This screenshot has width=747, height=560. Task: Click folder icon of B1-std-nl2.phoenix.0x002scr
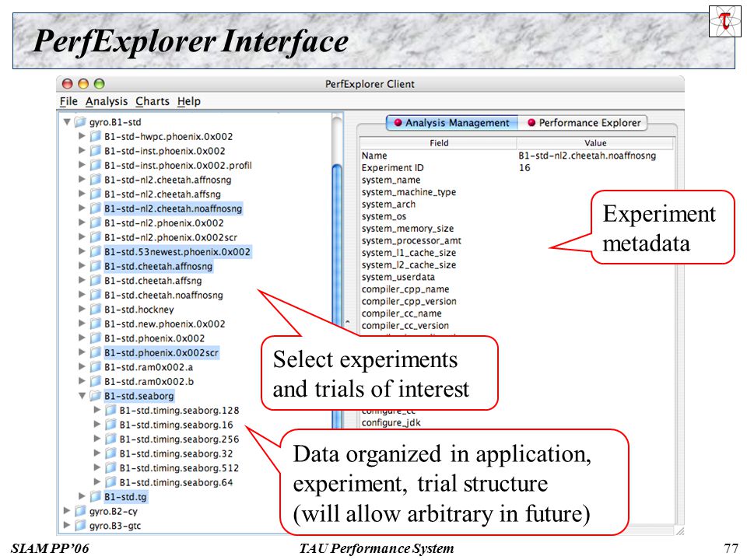click(96, 237)
